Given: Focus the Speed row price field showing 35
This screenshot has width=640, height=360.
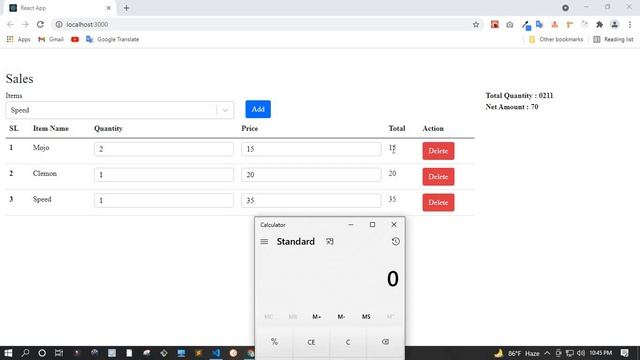Looking at the screenshot, I should click(x=311, y=200).
